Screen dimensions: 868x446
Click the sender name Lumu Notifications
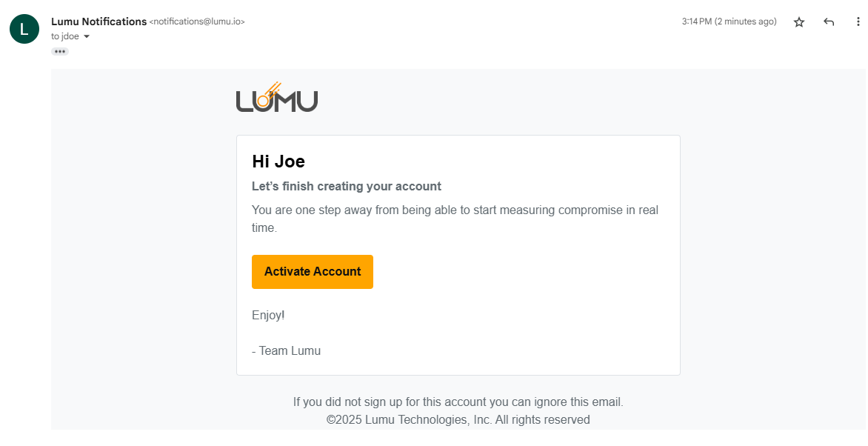point(99,21)
